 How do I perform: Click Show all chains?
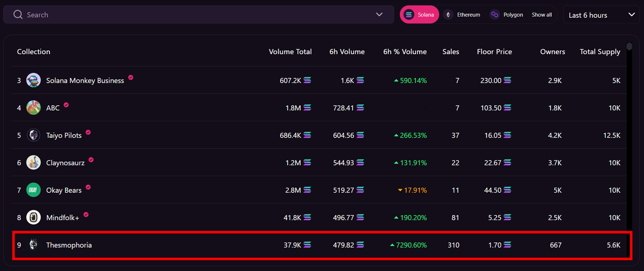point(541,15)
